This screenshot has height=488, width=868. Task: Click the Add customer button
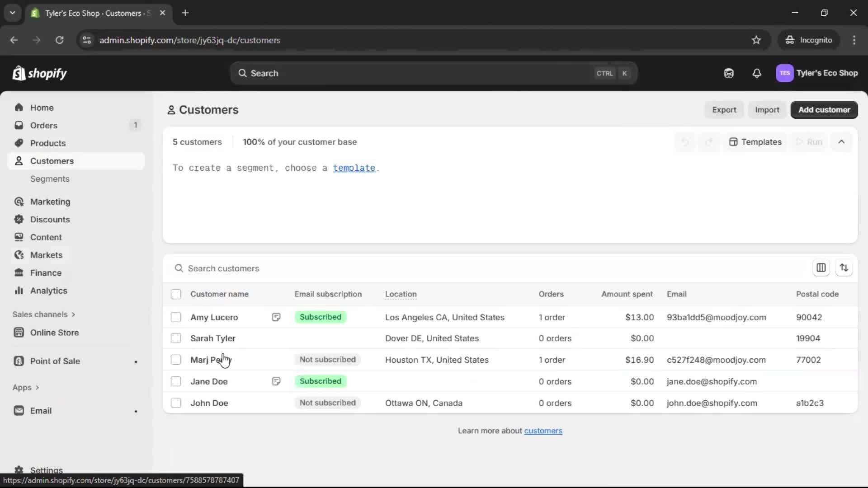tap(824, 110)
